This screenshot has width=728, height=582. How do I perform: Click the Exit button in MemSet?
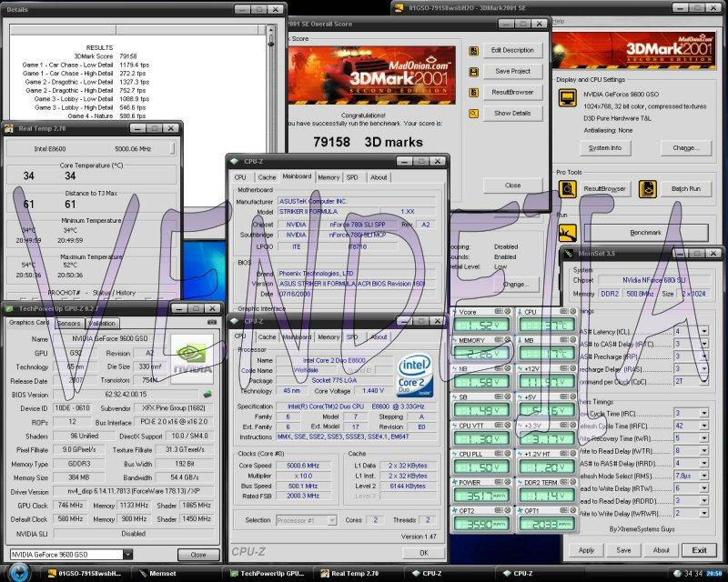(x=699, y=550)
